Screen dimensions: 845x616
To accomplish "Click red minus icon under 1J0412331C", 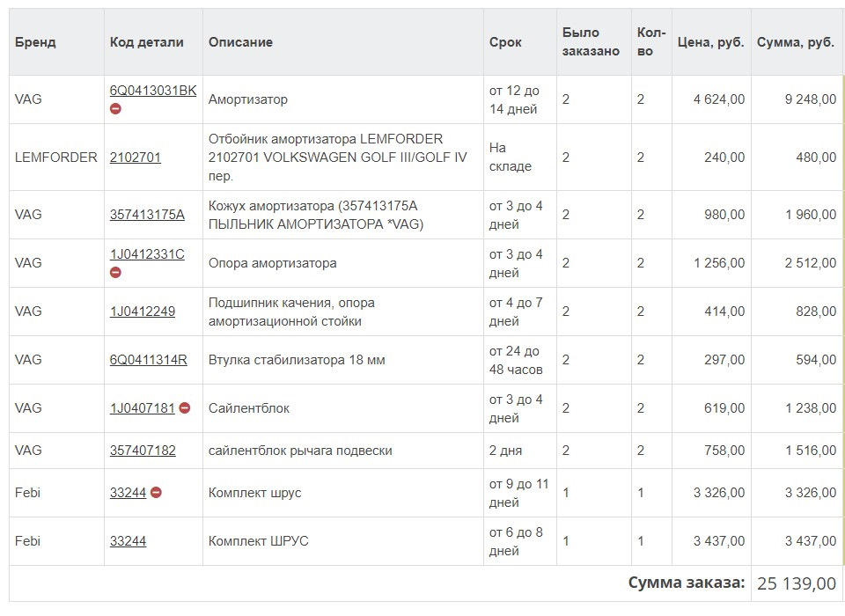I will click(115, 273).
